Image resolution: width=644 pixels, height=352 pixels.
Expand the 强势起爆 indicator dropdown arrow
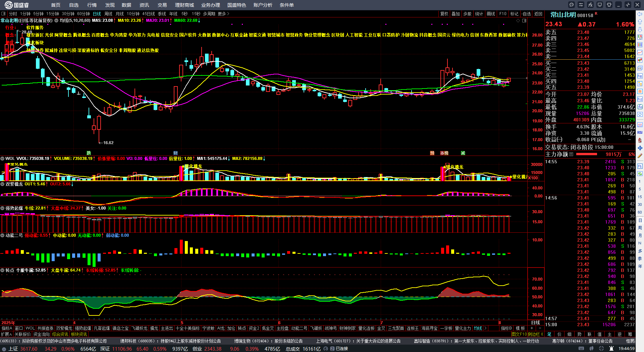[2, 208]
